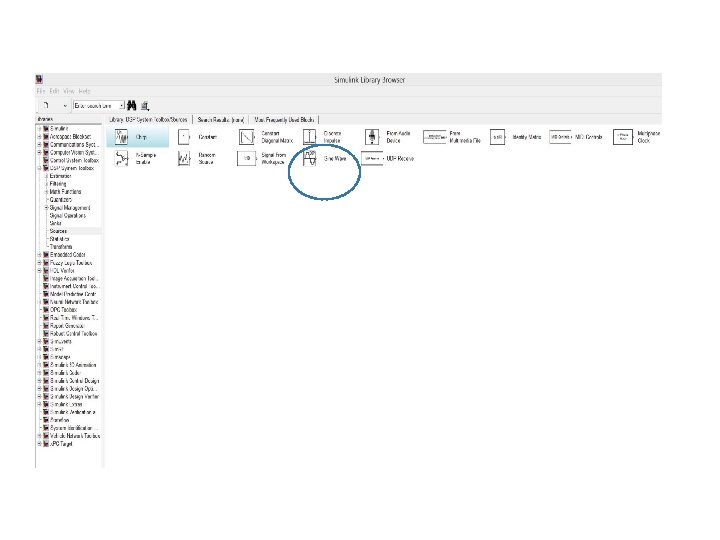Select Simulink Design Verifier in tree
Image resolution: width=720 pixels, height=540 pixels.
coord(74,396)
